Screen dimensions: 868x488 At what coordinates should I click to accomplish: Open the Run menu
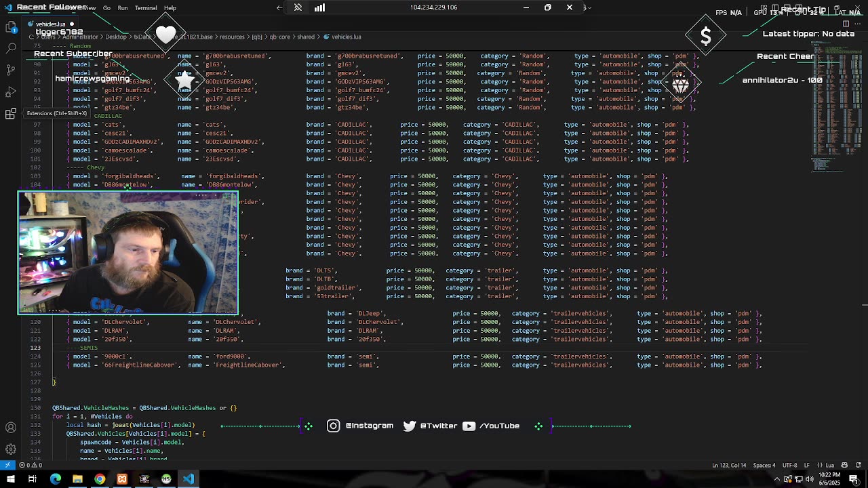coord(123,8)
